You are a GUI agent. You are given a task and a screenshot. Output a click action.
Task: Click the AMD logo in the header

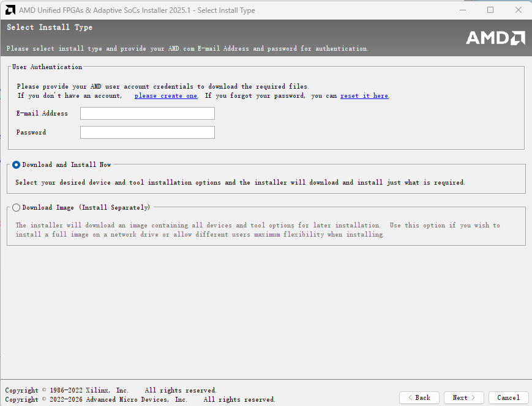(x=495, y=38)
